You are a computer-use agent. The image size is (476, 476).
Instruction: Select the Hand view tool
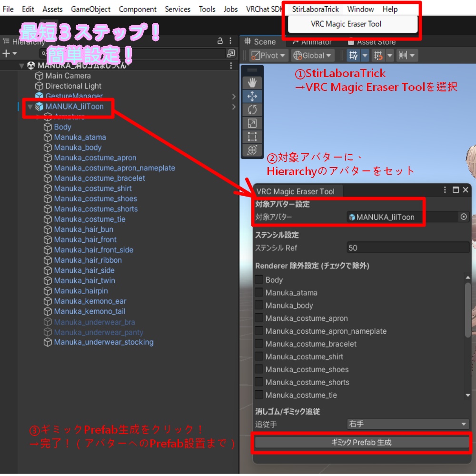(252, 83)
